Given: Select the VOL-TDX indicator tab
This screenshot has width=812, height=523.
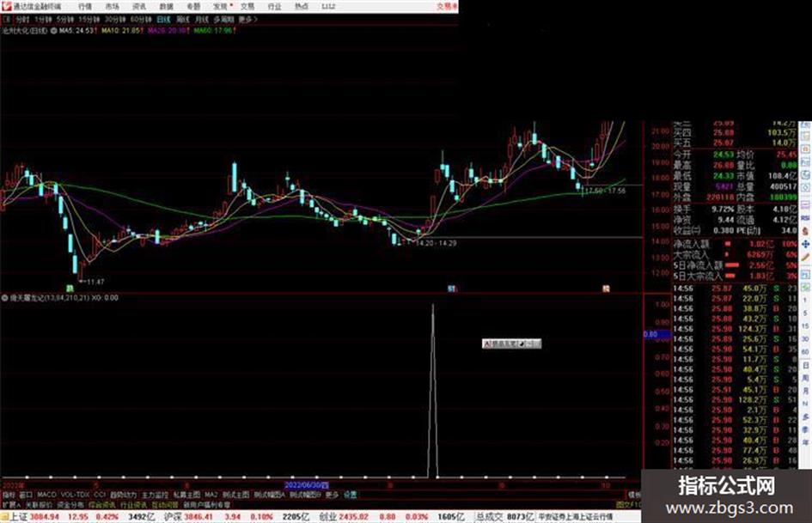Looking at the screenshot, I should point(75,495).
